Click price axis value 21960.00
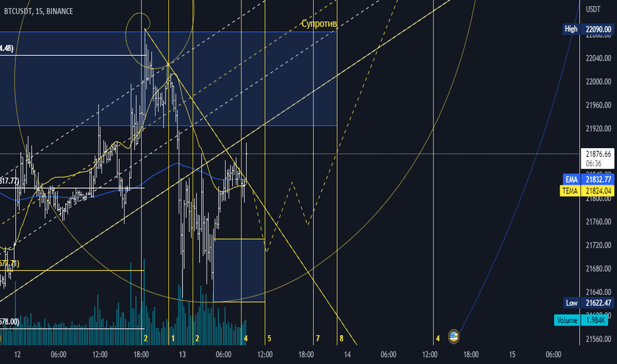Viewport: 617px width, 364px height. coord(598,105)
